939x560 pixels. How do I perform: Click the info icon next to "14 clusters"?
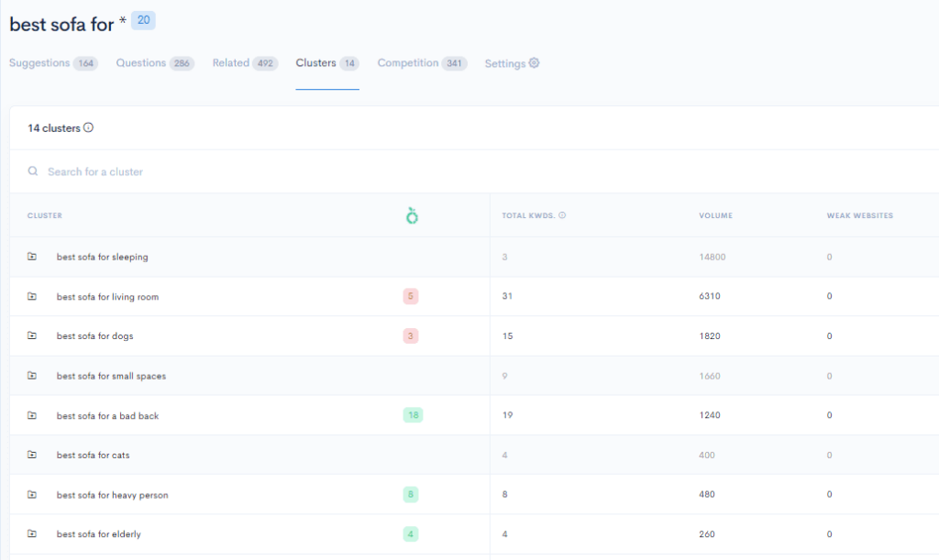coord(88,127)
